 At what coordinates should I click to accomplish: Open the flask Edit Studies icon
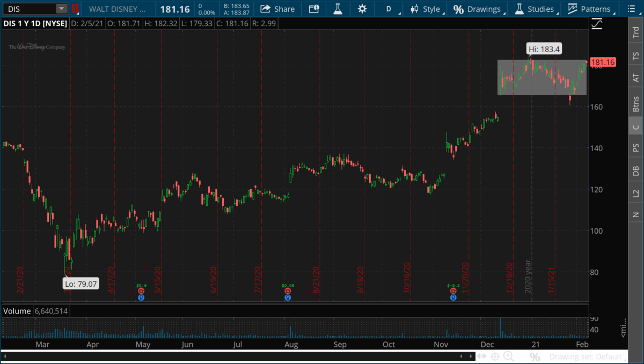338,9
